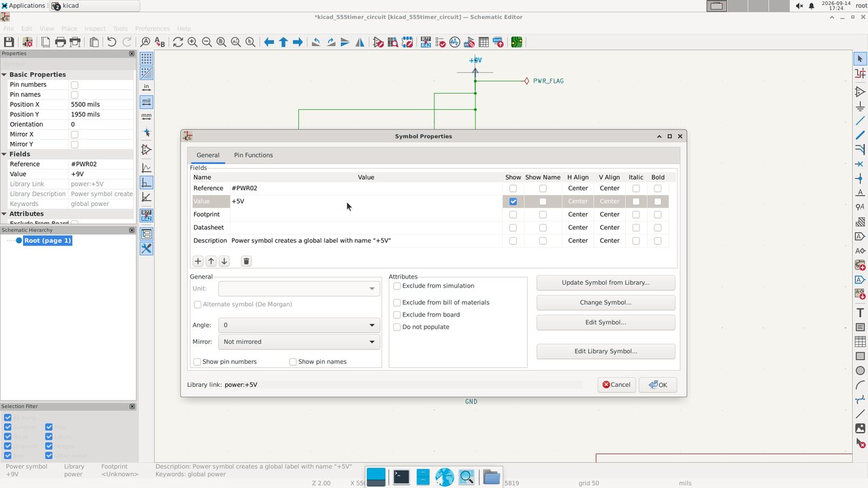
Task: Open terminal from bottom taskbar
Action: [401, 477]
